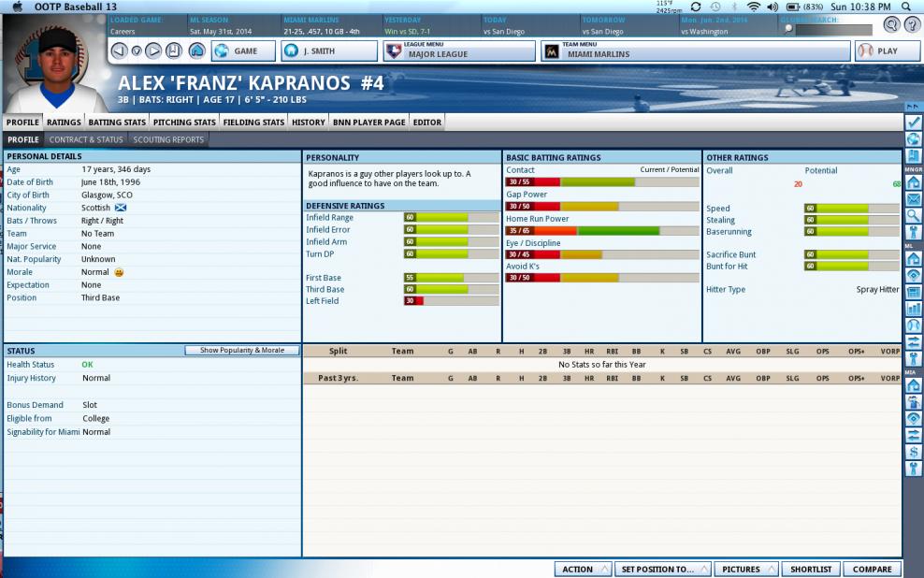Image resolution: width=924 pixels, height=578 pixels.
Task: Click the dollar sign finances icon
Action: click(x=914, y=451)
